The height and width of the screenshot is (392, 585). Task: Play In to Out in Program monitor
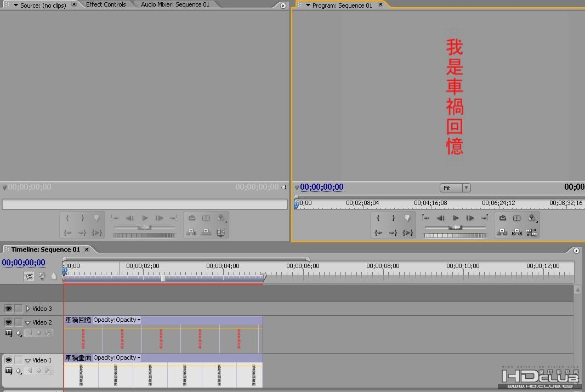(x=408, y=233)
